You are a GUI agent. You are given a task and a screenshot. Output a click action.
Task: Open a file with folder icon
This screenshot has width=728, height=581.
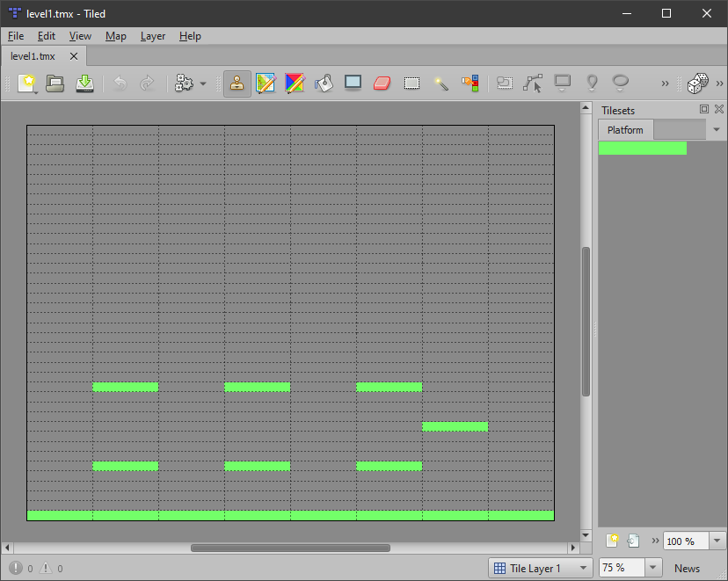(x=55, y=84)
